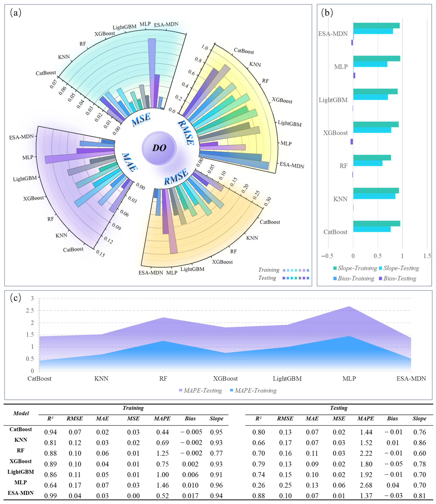
Task: Click the XGBoost row name in table
Action: pos(21,461)
